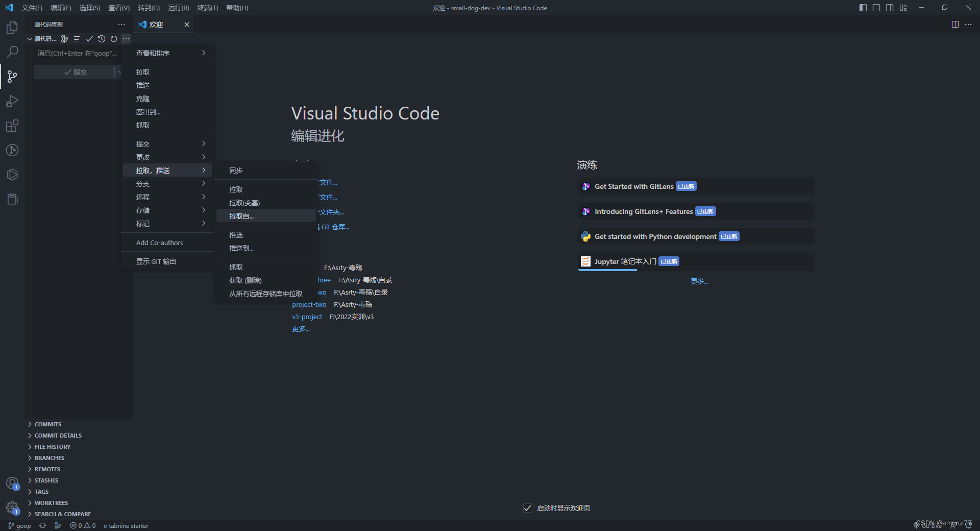Screen dimensions: 980x531
Task: Open the 文件(F) menu
Action: (32, 8)
